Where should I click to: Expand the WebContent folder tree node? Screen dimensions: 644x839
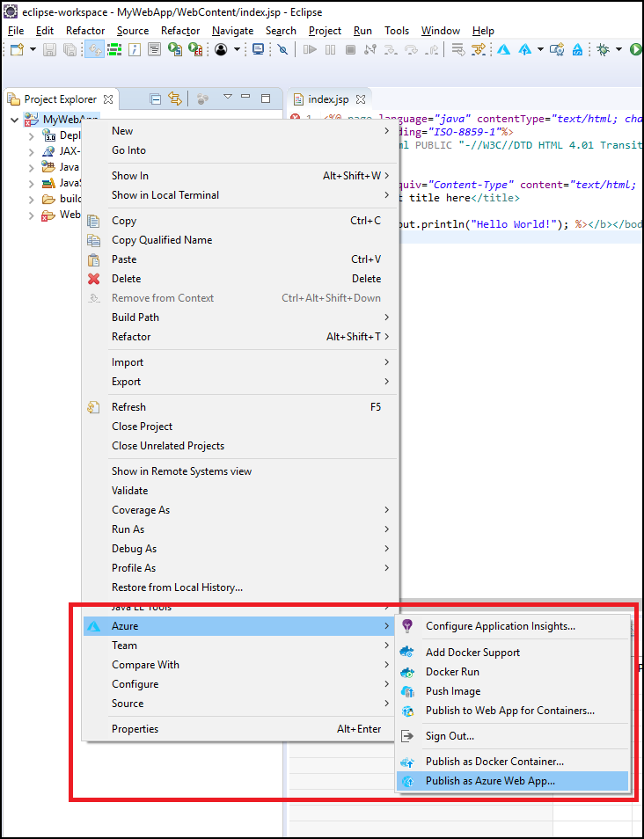point(31,215)
